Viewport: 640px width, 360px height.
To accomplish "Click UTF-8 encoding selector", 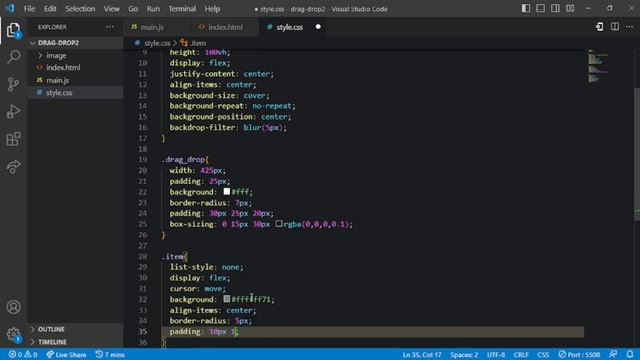I will [x=496, y=354].
